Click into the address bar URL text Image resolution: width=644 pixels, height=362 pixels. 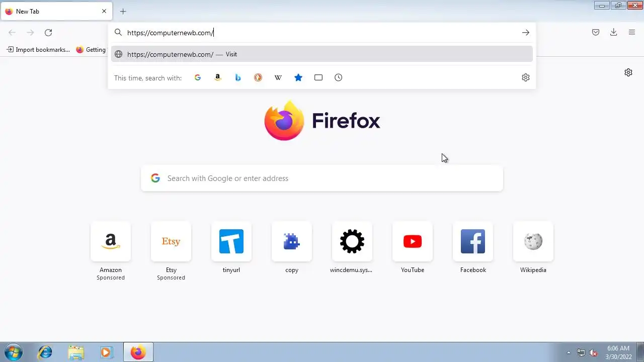[x=170, y=33]
